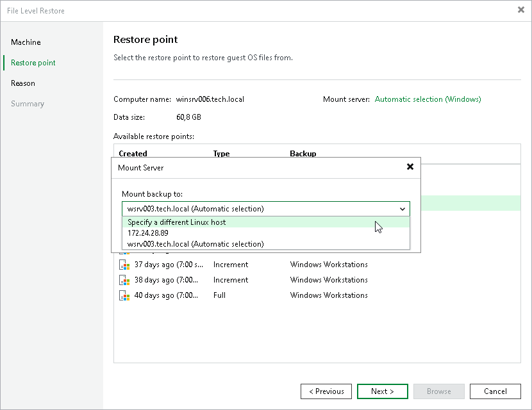Screen dimensions: 532x410
Task: Select the 40 days ago restore point
Action: [x=317, y=295]
